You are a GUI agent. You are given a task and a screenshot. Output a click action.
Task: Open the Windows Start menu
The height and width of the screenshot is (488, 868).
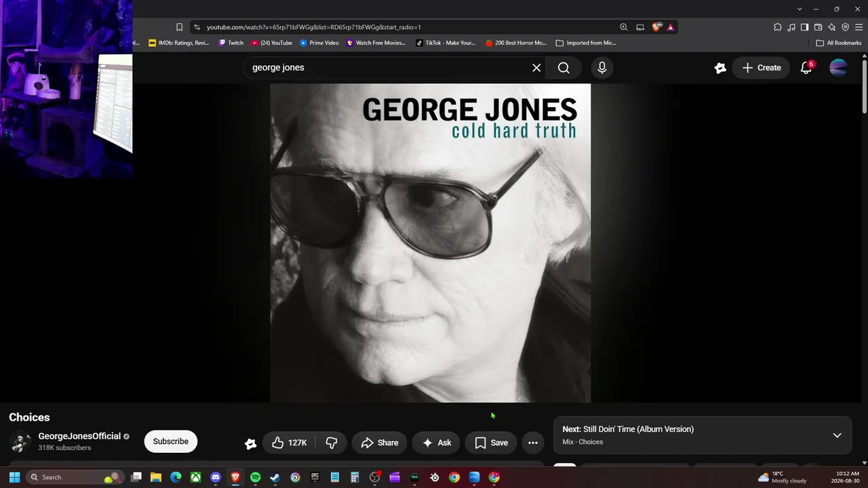(x=14, y=477)
